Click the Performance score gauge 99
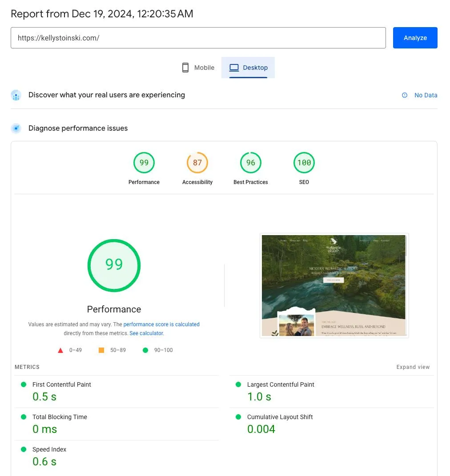Screen dimensions: 450x476 click(x=144, y=163)
